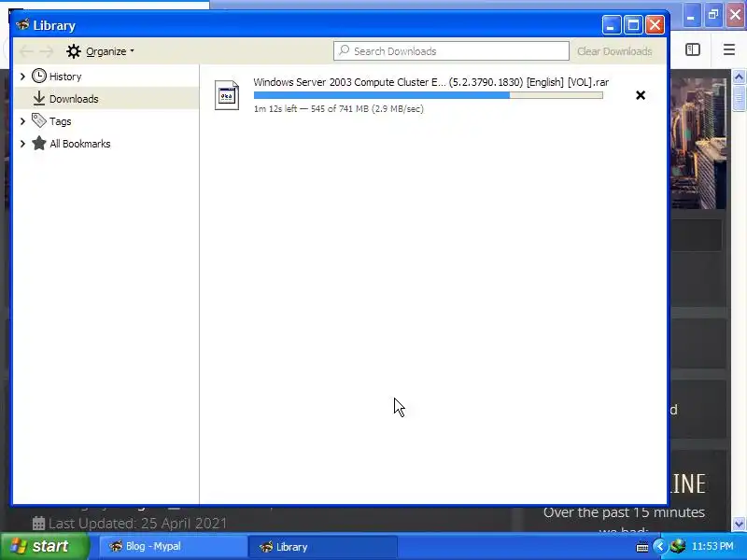Click the network tray icon
The height and width of the screenshot is (560, 747).
click(678, 546)
